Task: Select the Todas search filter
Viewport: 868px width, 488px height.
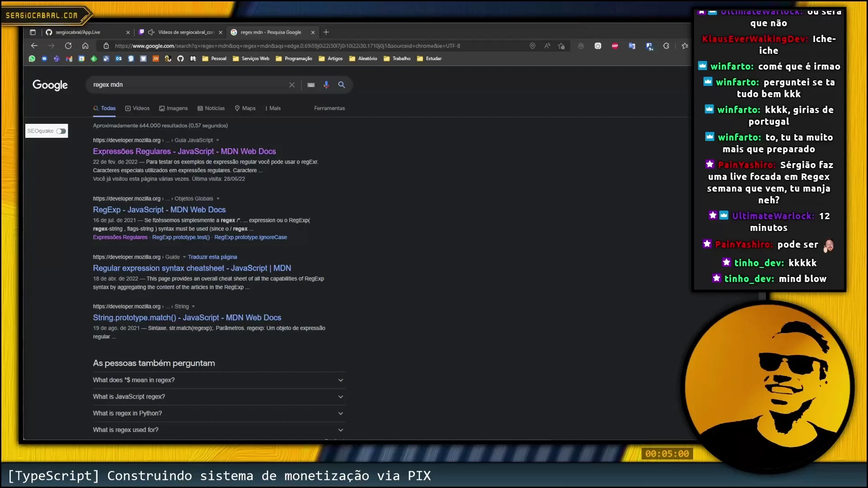Action: click(104, 108)
